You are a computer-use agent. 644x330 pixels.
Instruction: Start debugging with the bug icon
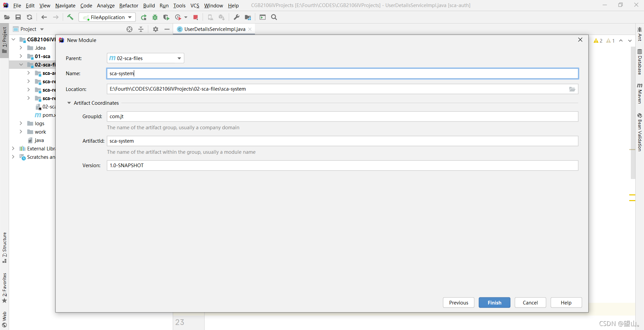point(155,17)
